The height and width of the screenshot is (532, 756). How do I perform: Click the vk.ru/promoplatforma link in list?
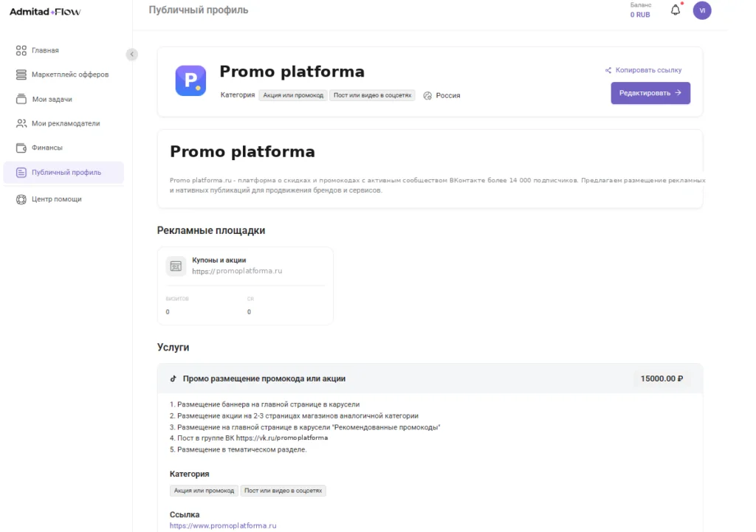click(282, 438)
